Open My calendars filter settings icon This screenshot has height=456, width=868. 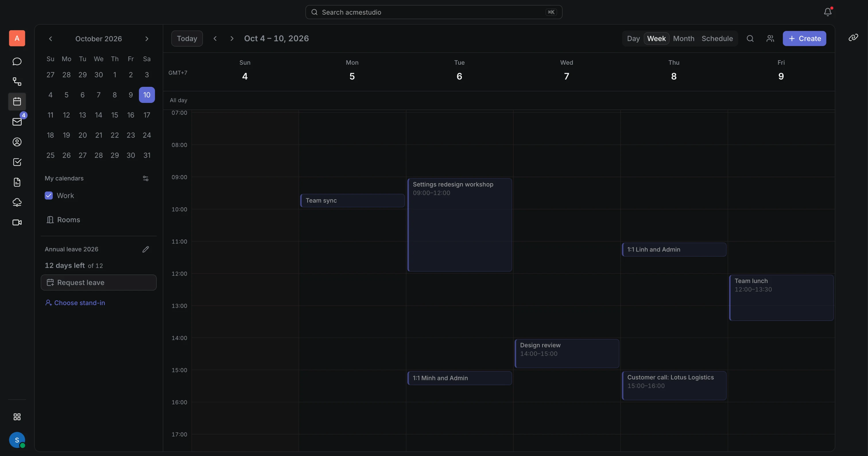(x=146, y=178)
